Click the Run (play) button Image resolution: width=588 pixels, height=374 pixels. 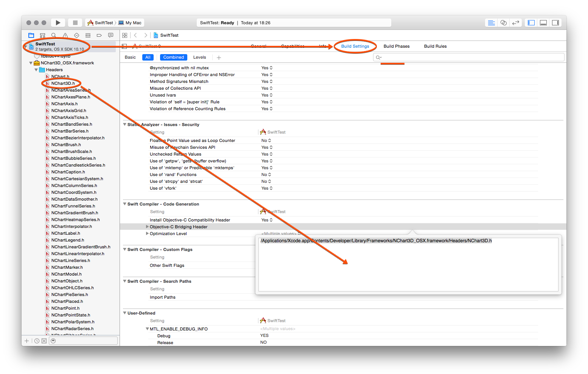pos(58,23)
